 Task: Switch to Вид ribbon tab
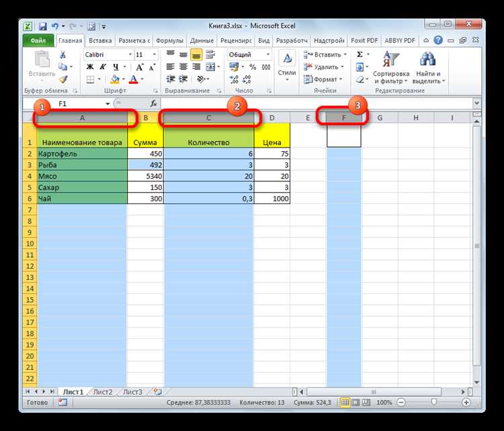(x=263, y=40)
